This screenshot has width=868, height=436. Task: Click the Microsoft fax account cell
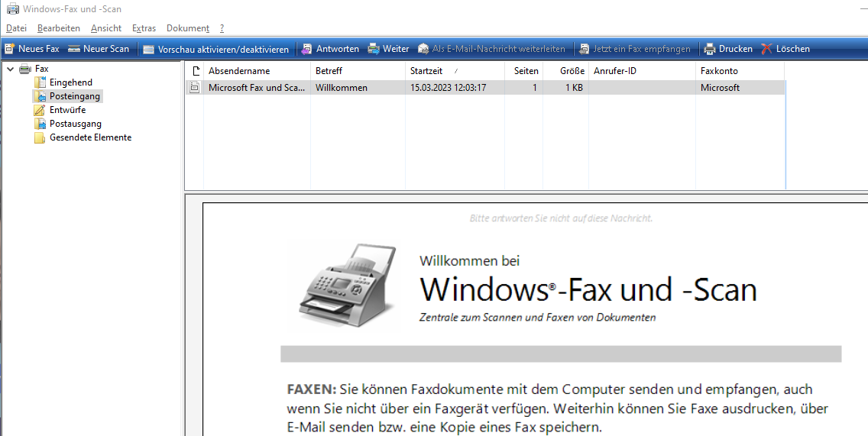pyautogui.click(x=721, y=87)
